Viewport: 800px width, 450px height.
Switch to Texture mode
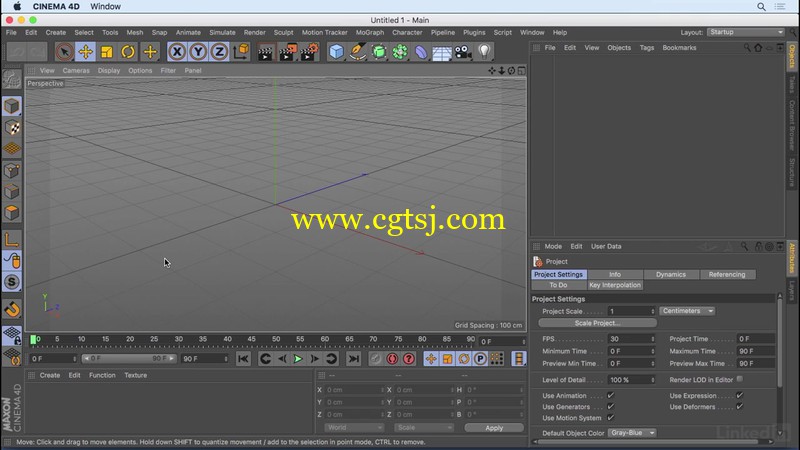coord(12,128)
